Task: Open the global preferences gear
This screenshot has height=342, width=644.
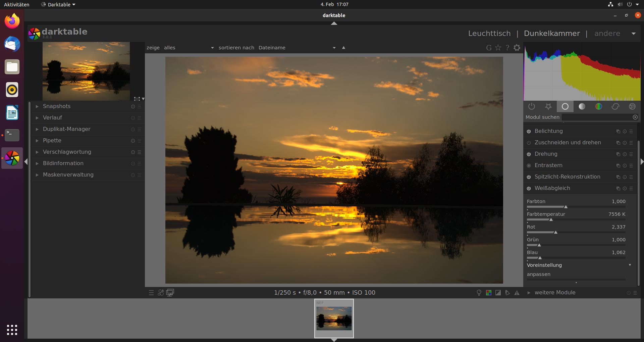Action: [517, 48]
